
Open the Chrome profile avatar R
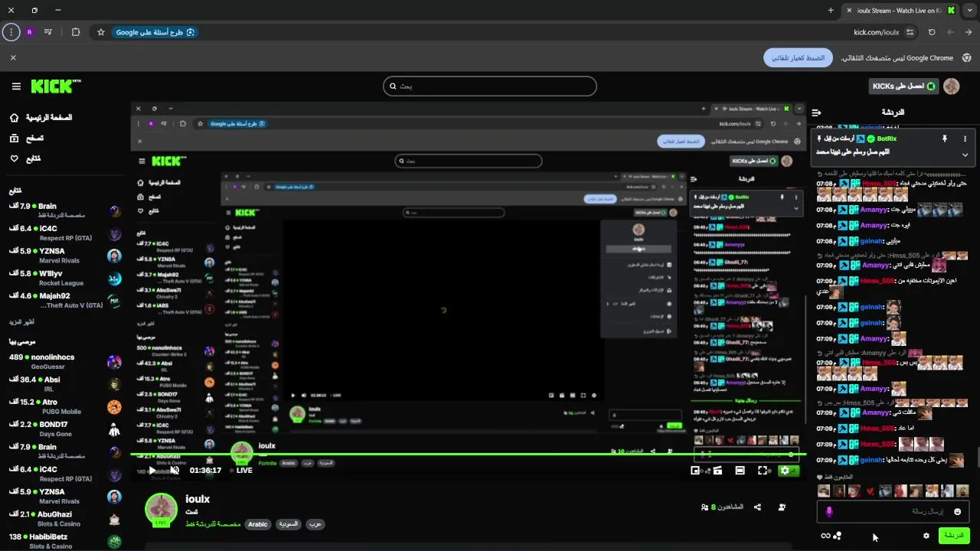(x=30, y=32)
